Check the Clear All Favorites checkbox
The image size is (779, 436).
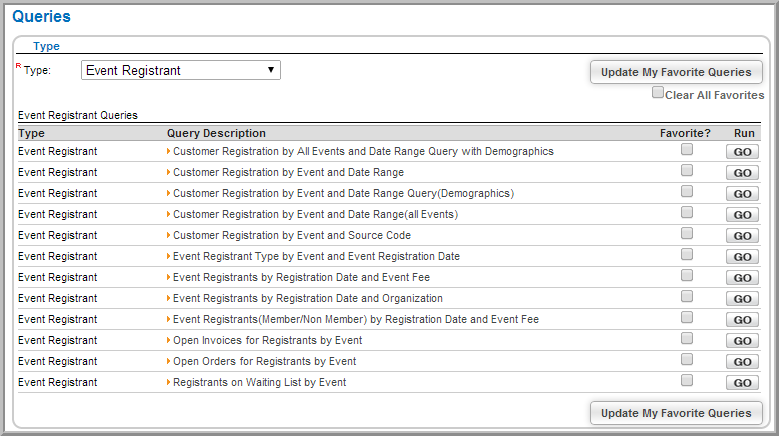pyautogui.click(x=658, y=92)
